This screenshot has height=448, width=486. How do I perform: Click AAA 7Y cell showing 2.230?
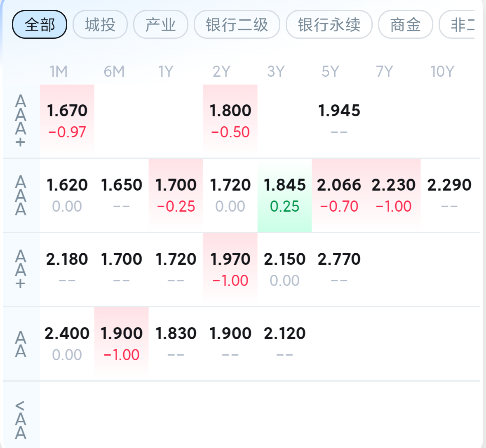[393, 195]
